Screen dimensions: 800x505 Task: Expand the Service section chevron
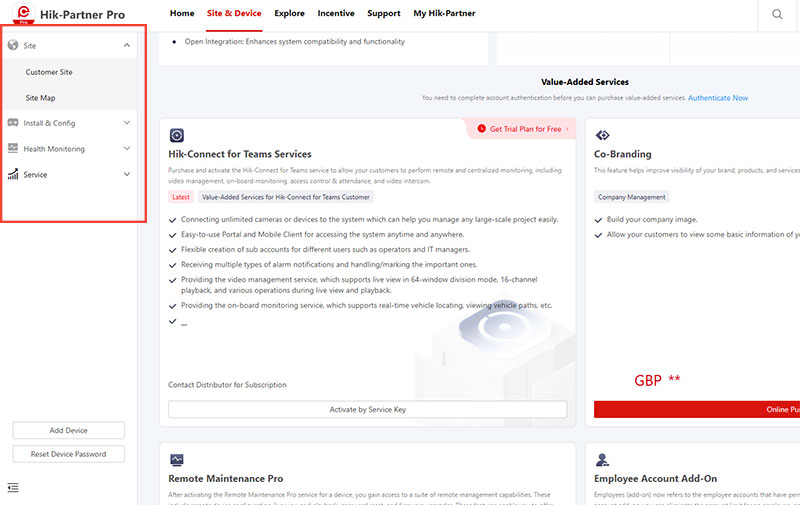point(127,174)
